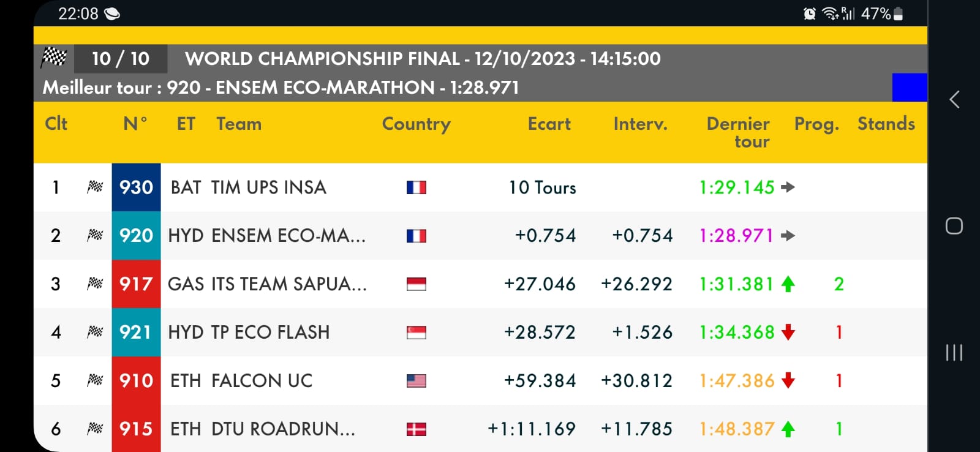Open the recent apps button

tap(954, 352)
